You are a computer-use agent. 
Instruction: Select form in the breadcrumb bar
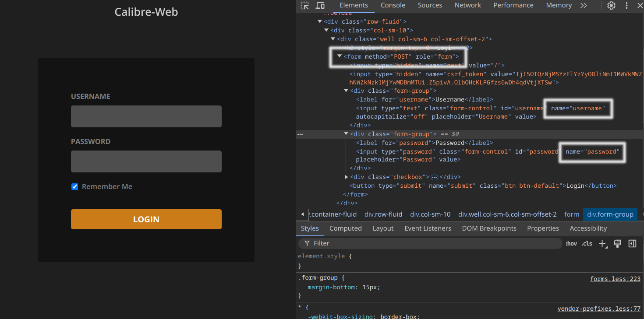pyautogui.click(x=572, y=214)
